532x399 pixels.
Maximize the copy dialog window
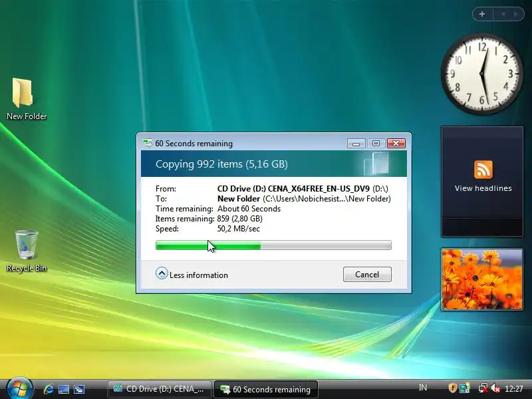[x=376, y=144]
